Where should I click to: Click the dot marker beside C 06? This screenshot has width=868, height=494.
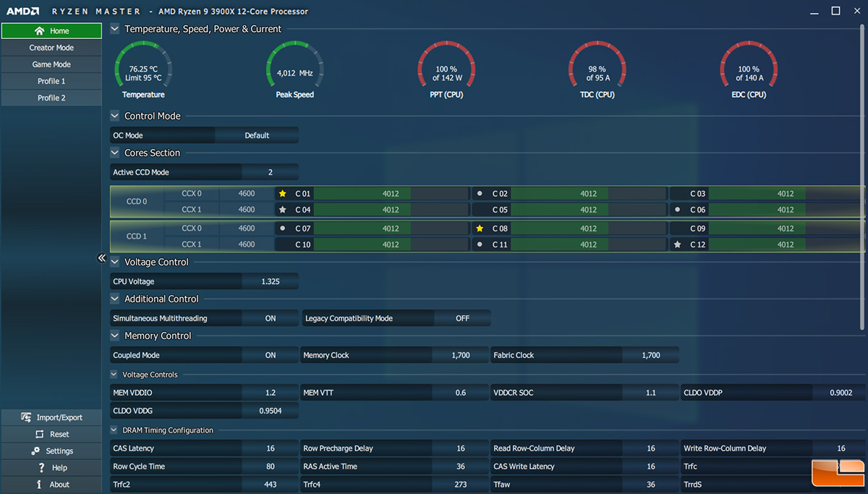(678, 210)
